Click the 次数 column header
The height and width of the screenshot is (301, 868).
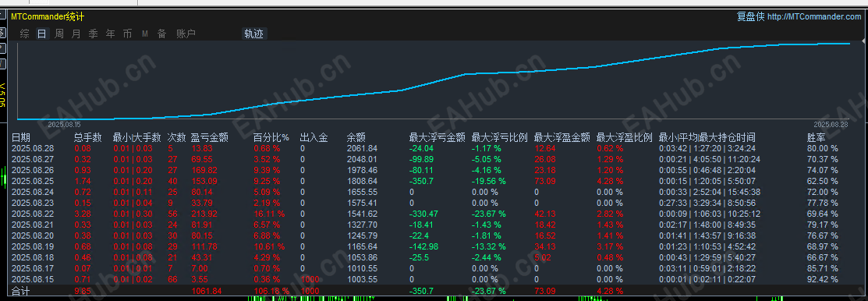[176, 137]
